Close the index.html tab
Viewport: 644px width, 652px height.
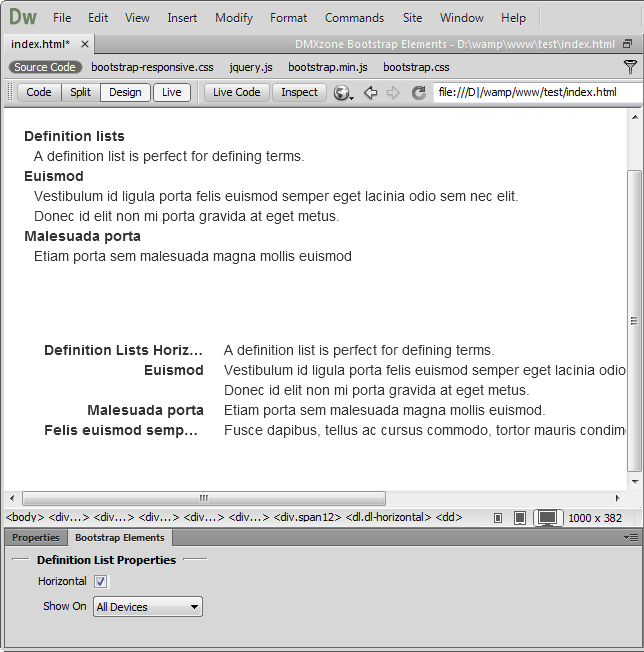[85, 44]
